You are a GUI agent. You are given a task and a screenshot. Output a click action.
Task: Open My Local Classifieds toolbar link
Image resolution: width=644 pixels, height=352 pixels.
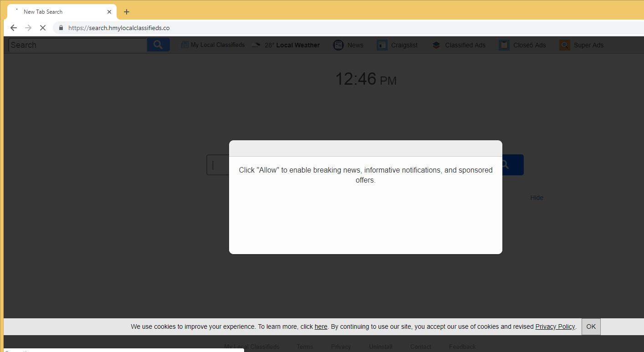[x=218, y=45]
